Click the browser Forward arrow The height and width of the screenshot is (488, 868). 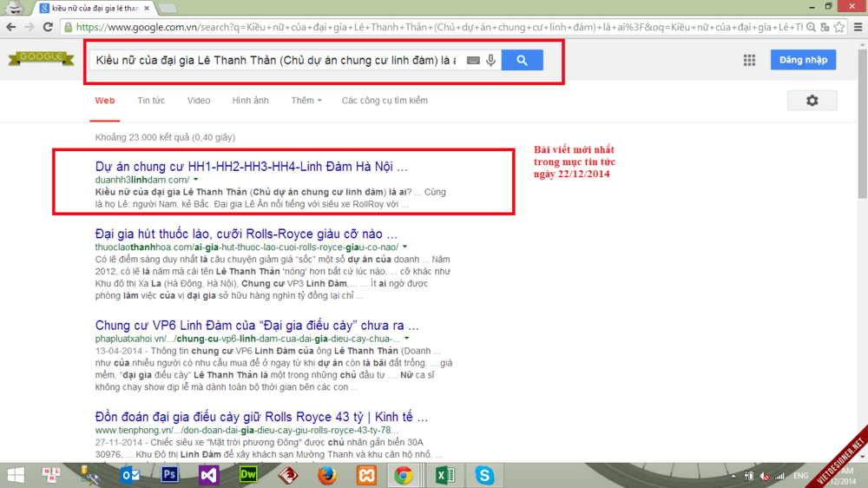click(x=30, y=27)
